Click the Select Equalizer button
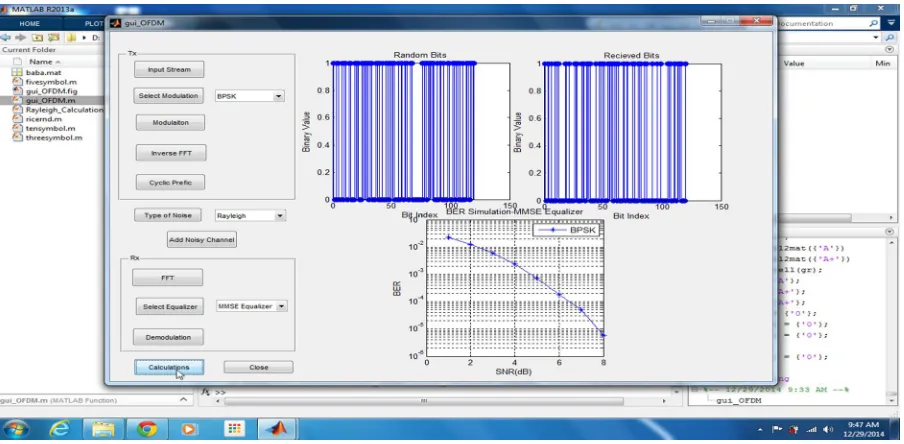The width and height of the screenshot is (904, 444). pos(170,306)
